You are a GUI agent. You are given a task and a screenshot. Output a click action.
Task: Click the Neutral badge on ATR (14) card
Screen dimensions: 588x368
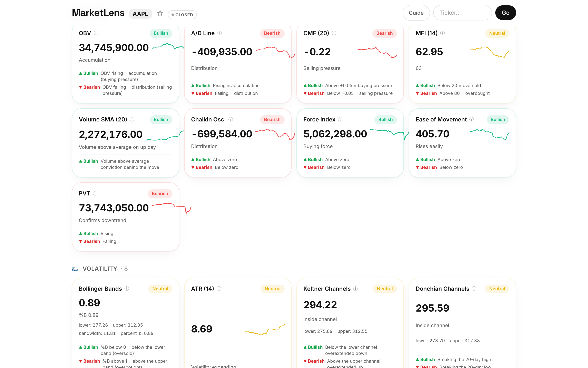coord(272,289)
